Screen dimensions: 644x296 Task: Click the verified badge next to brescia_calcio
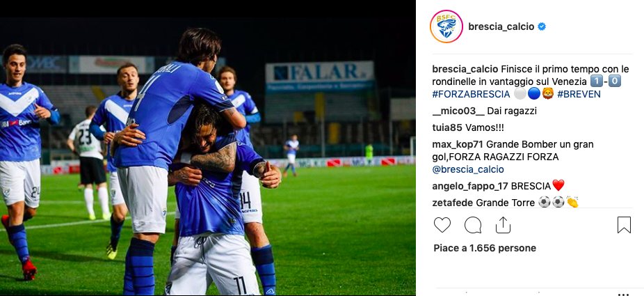(x=542, y=26)
